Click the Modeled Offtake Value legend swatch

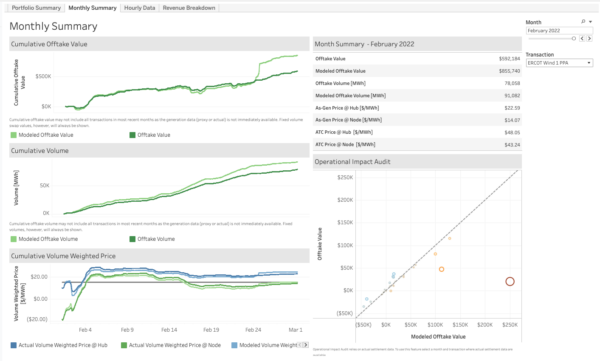(x=14, y=135)
